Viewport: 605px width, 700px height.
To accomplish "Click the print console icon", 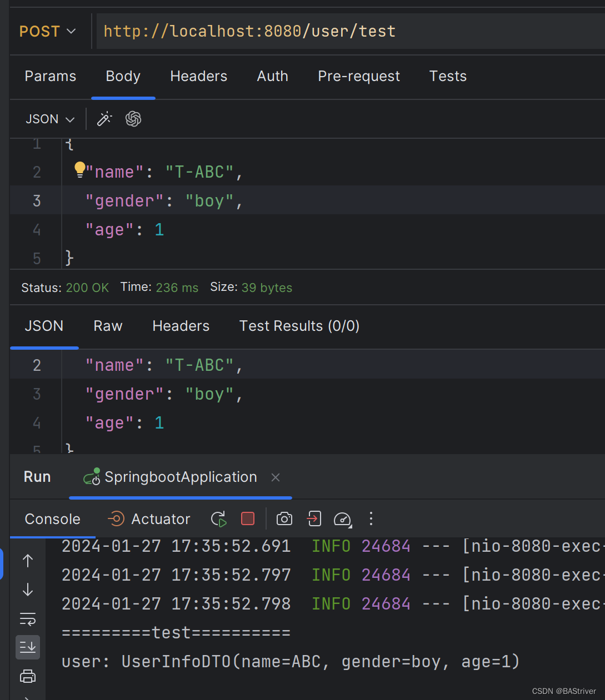I will [28, 676].
